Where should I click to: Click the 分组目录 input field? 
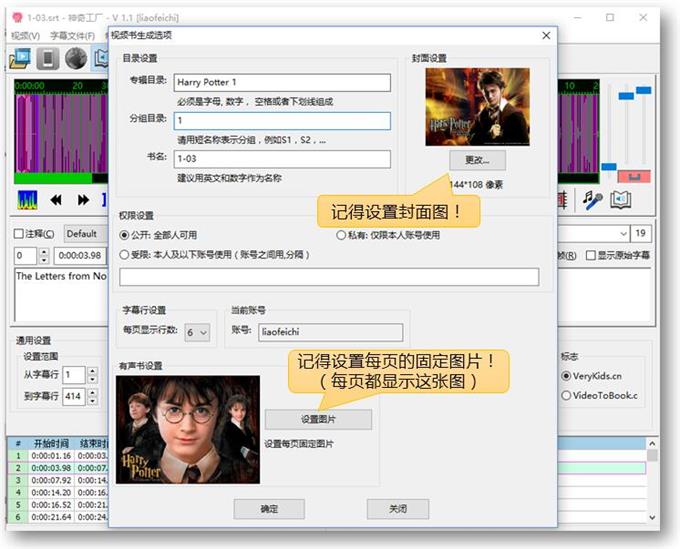pos(282,121)
